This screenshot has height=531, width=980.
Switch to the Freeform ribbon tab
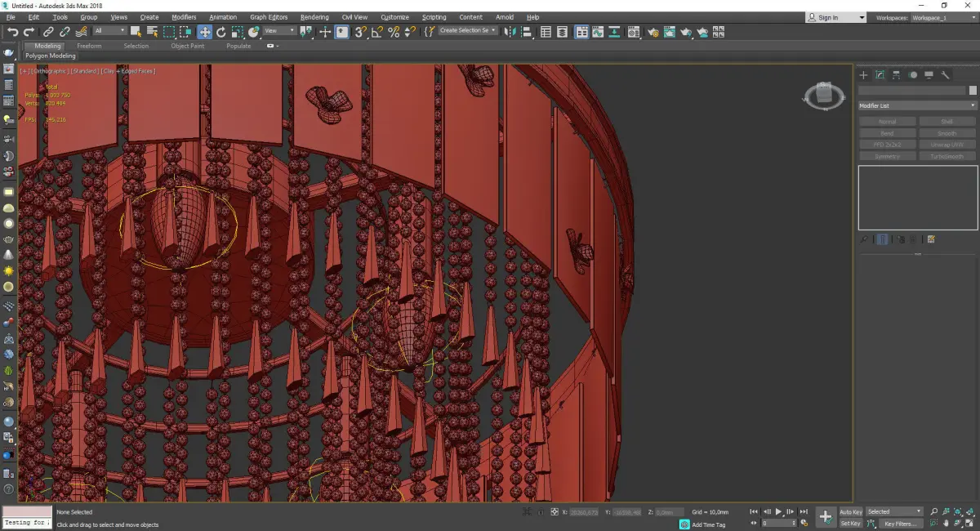tap(89, 46)
